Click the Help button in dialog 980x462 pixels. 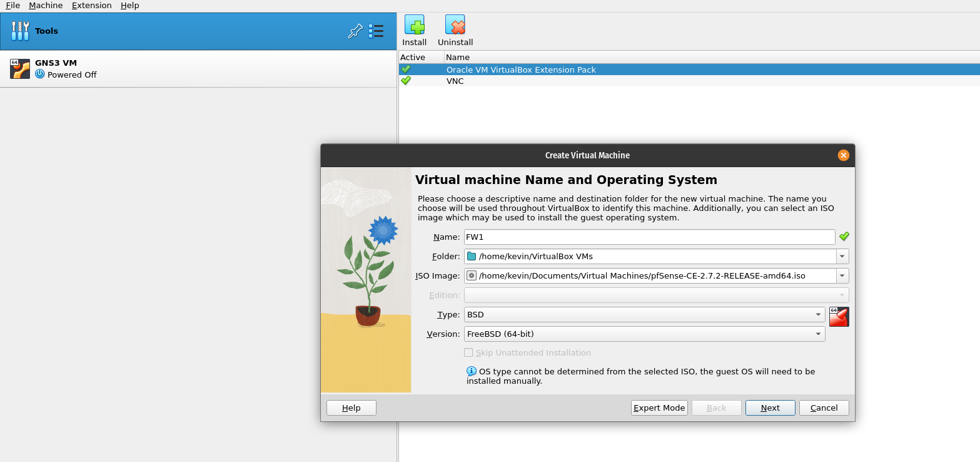pyautogui.click(x=351, y=408)
